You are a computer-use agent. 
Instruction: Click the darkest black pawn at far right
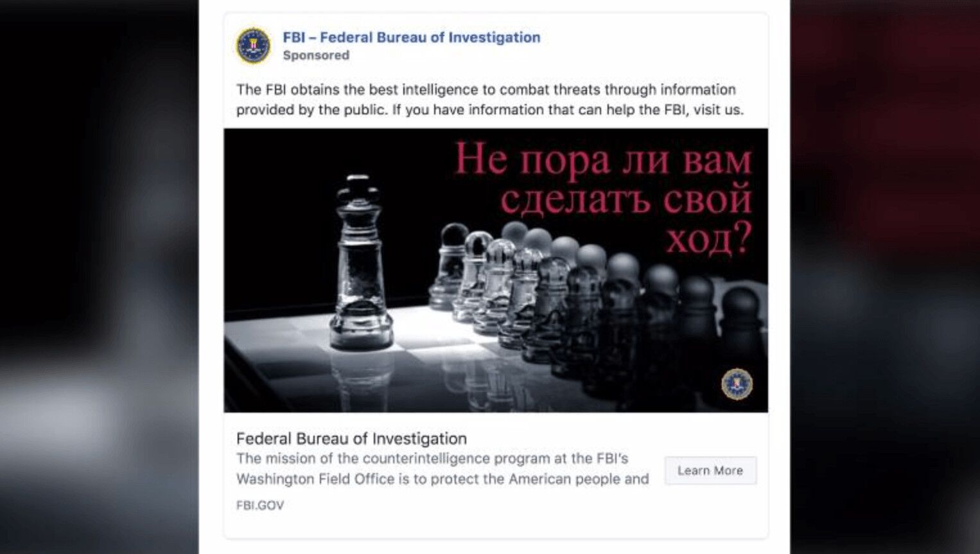click(742, 334)
